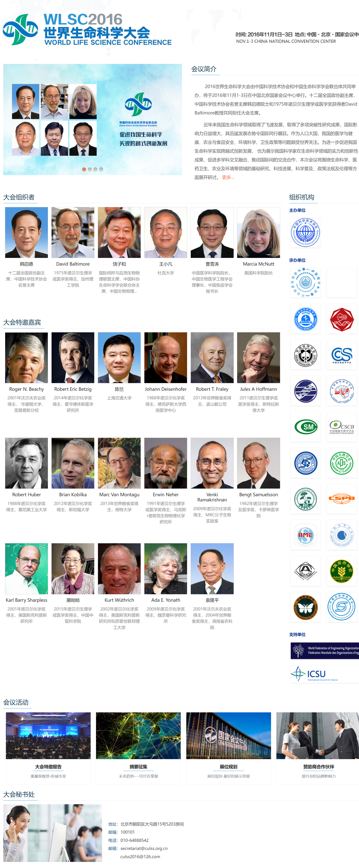Open the 大会特邀报告 activity link
Screen dimensions: 359x868
tap(48, 767)
